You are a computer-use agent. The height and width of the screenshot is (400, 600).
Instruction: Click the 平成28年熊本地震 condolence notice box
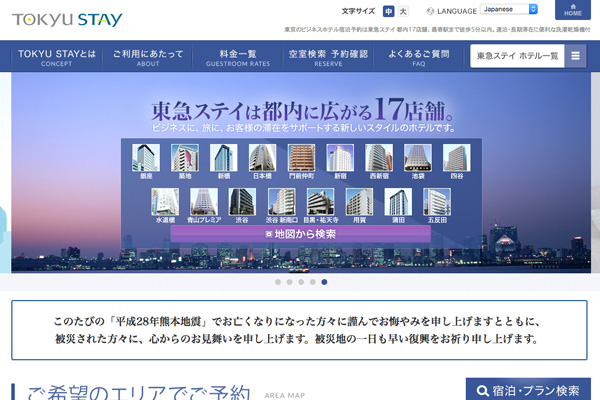click(299, 330)
